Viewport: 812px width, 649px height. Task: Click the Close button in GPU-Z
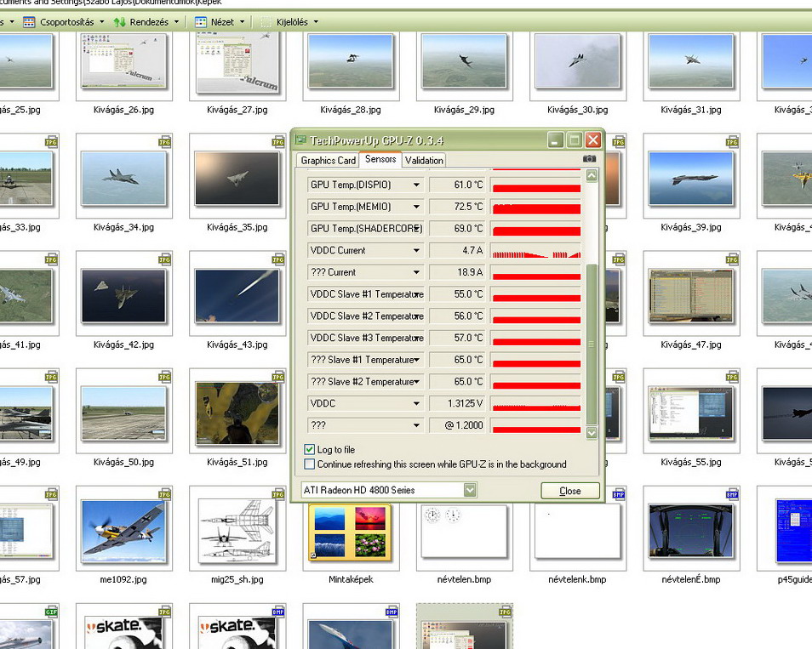click(x=570, y=491)
